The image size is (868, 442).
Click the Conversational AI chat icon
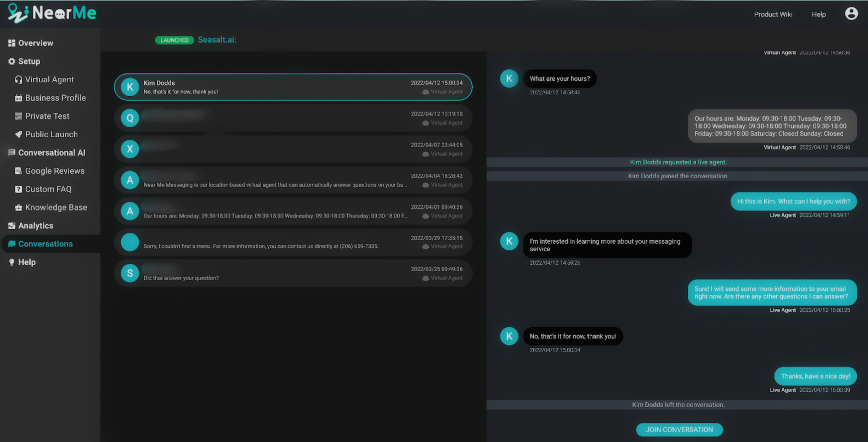pos(12,152)
